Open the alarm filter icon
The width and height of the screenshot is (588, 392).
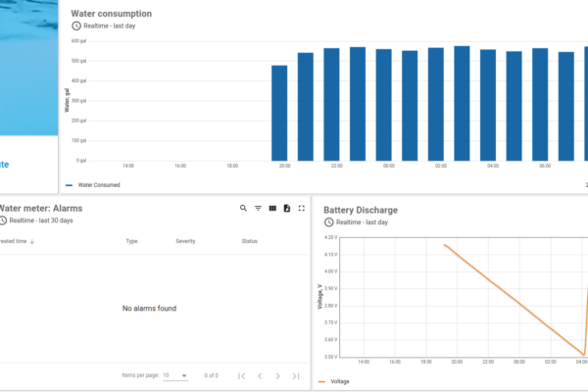pos(259,209)
